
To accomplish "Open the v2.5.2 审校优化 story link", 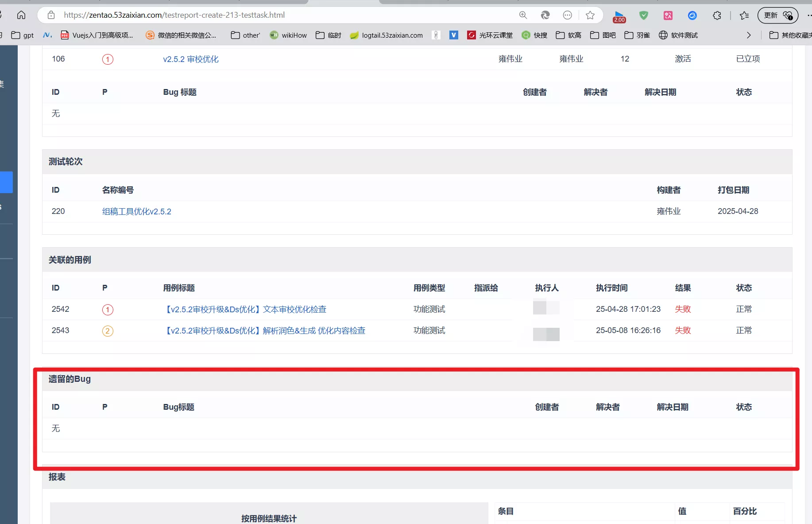I will click(x=191, y=59).
